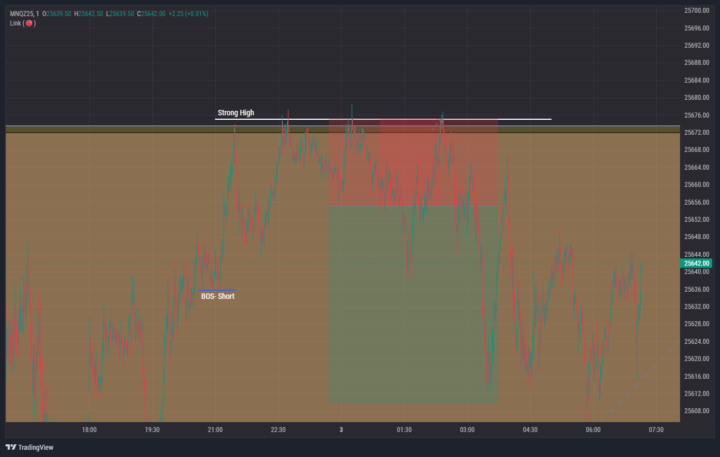Screen dimensions: 720x457
Task: Click 06:00 on the time axis
Action: pos(593,430)
